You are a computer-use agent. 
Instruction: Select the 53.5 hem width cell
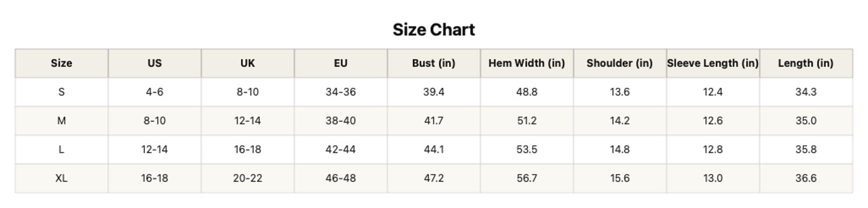(527, 149)
